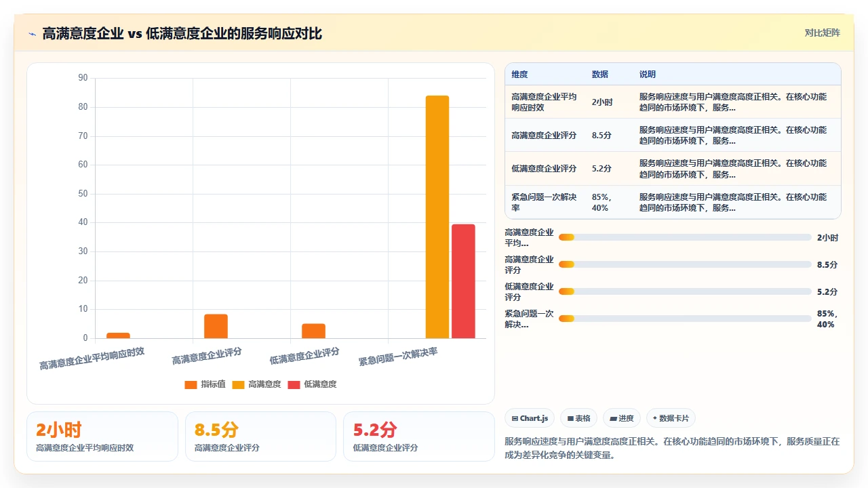Viewport: 868px width, 488px height.
Task: Select the 数据卡片 tag
Action: click(671, 418)
